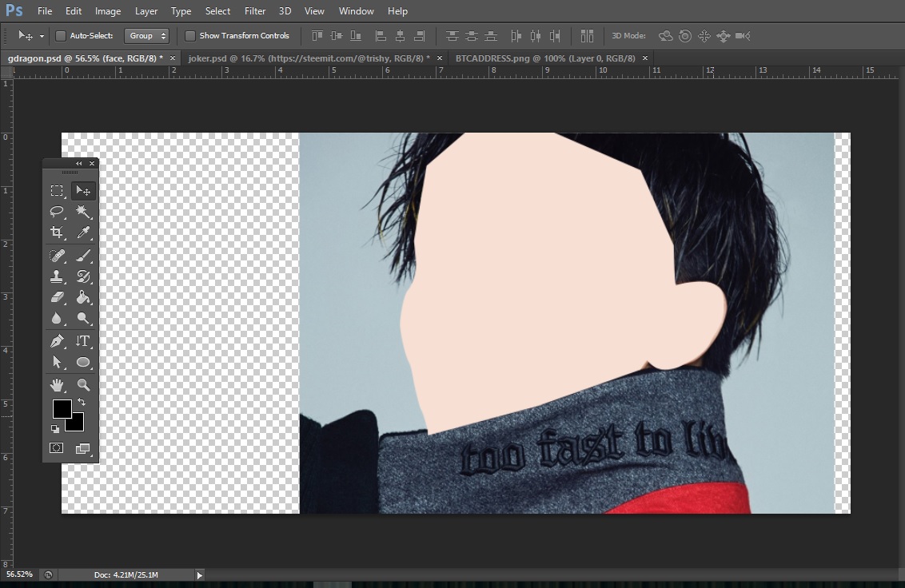The width and height of the screenshot is (905, 588).
Task: Pick the Crop tool
Action: (x=57, y=232)
